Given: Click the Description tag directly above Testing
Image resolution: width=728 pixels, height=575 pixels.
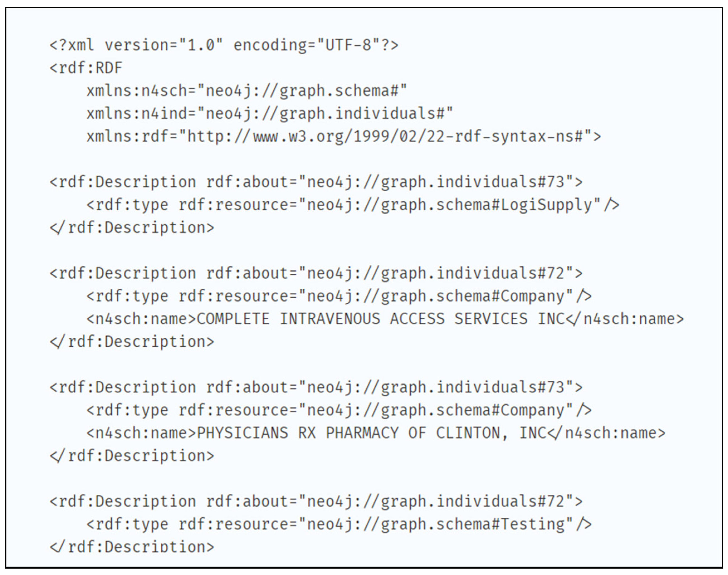Looking at the screenshot, I should pos(316,501).
